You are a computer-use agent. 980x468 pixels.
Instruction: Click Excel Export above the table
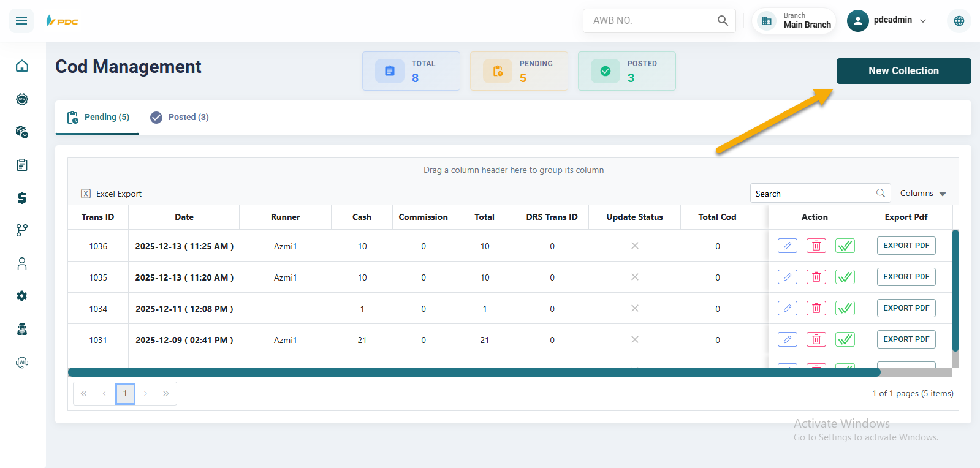tap(112, 194)
